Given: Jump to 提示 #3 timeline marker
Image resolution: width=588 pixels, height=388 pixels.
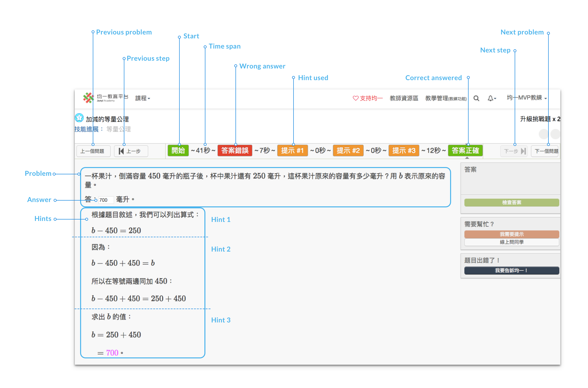Looking at the screenshot, I should tap(404, 151).
